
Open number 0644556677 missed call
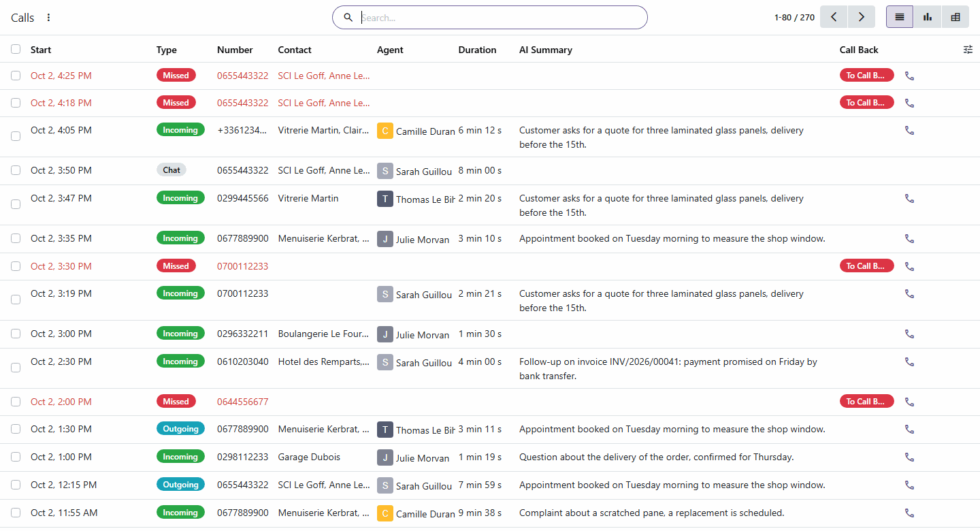point(242,402)
